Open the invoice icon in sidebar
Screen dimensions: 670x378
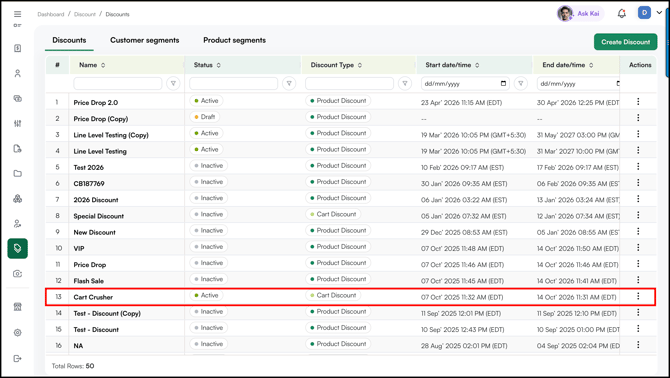18,48
